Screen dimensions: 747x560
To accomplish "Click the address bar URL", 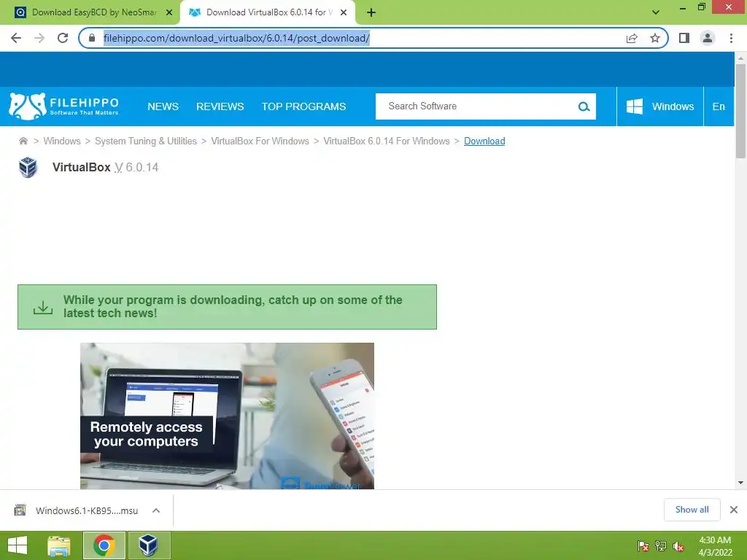I will click(236, 38).
